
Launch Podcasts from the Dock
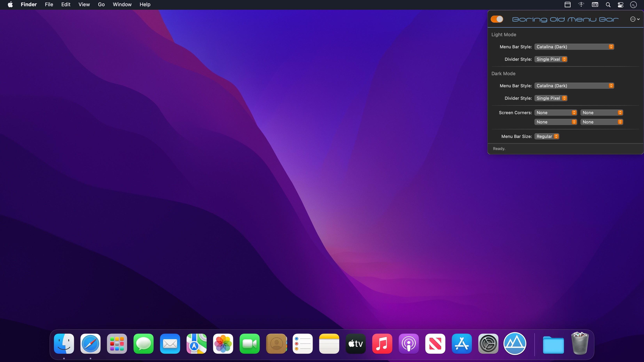(409, 343)
